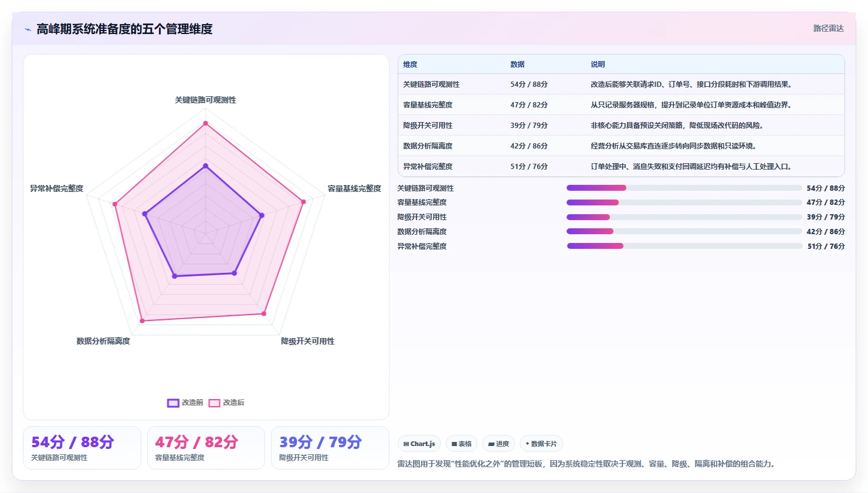Click the pink 改造后 point on 关键链路可观测性 axis
868x493 pixels.
point(205,123)
